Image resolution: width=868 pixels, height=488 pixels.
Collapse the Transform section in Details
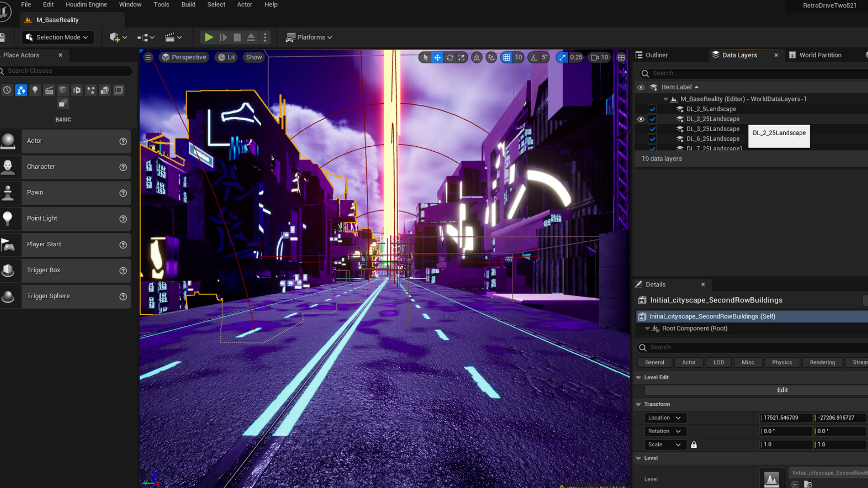pyautogui.click(x=638, y=404)
